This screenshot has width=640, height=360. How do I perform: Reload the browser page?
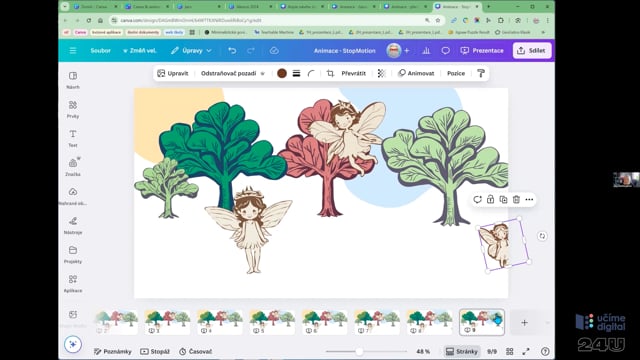89,20
